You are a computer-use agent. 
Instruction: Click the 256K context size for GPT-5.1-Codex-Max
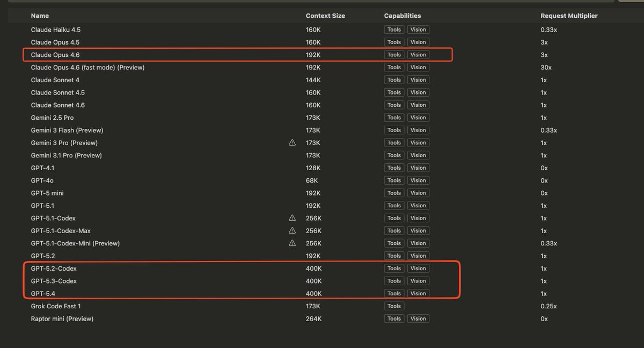(x=313, y=230)
